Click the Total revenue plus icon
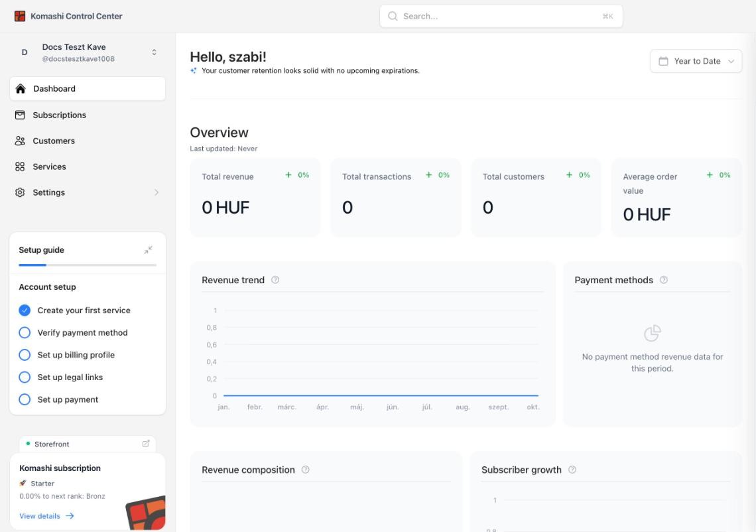 click(x=288, y=175)
